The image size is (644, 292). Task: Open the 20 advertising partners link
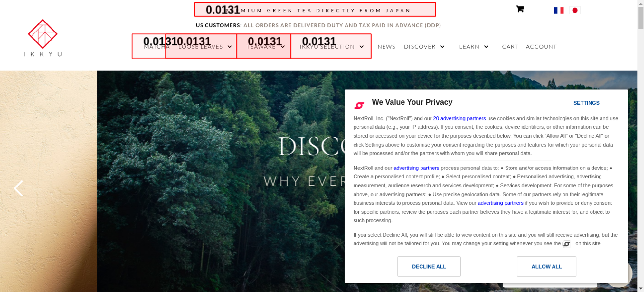pyautogui.click(x=459, y=118)
